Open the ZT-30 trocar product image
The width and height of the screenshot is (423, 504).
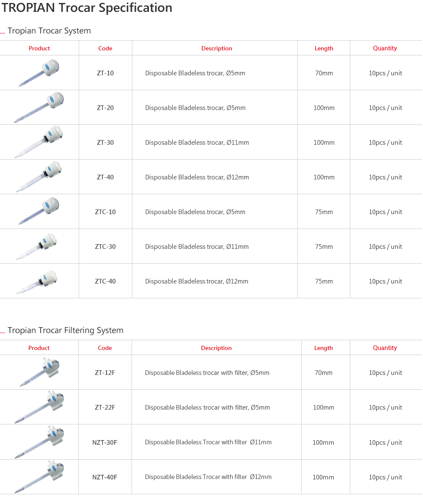pyautogui.click(x=39, y=142)
